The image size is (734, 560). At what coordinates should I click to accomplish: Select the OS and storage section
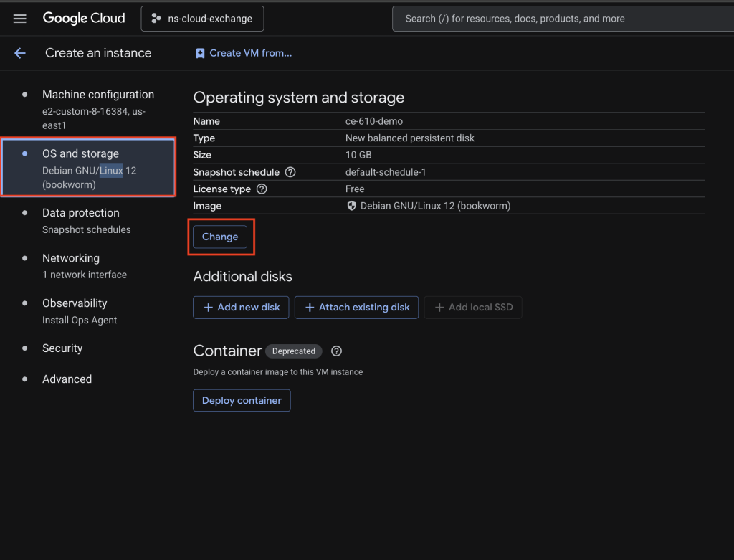[x=88, y=168]
